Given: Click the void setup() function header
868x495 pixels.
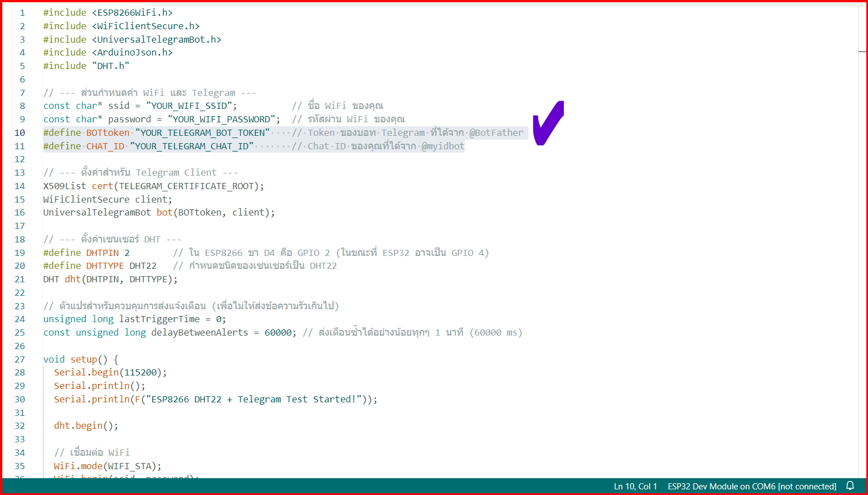Looking at the screenshot, I should 81,360.
